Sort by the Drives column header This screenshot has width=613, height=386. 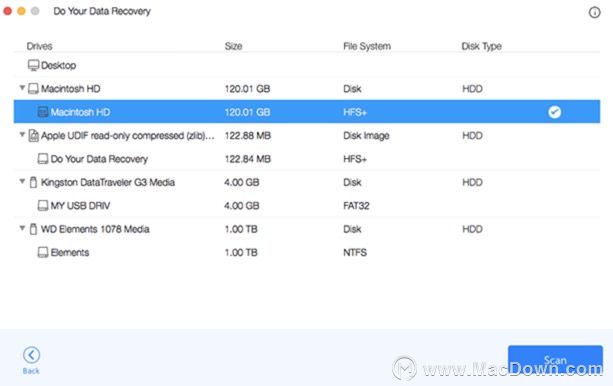[39, 46]
